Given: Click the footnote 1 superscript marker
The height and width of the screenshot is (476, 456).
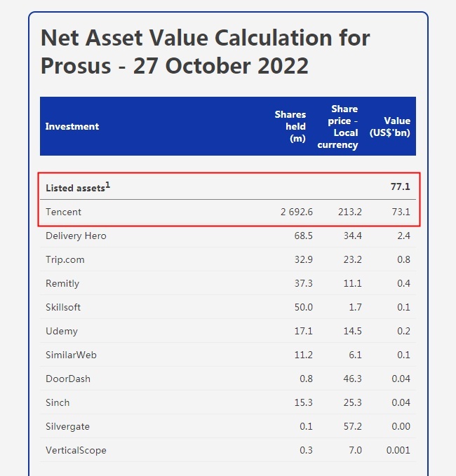Looking at the screenshot, I should pyautogui.click(x=108, y=184).
